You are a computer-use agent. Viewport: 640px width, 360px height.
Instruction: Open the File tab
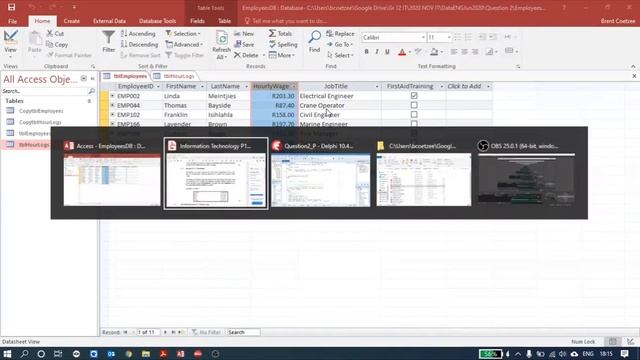(x=13, y=21)
